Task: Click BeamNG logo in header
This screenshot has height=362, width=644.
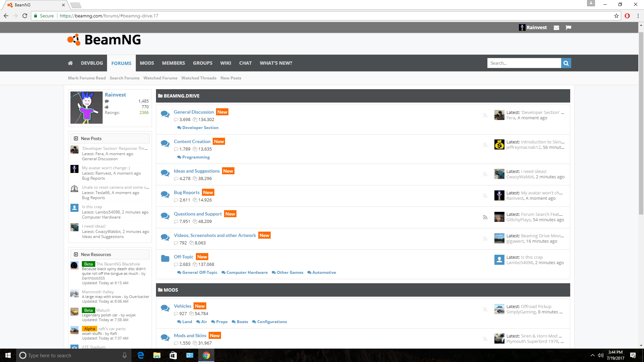Action: [104, 40]
